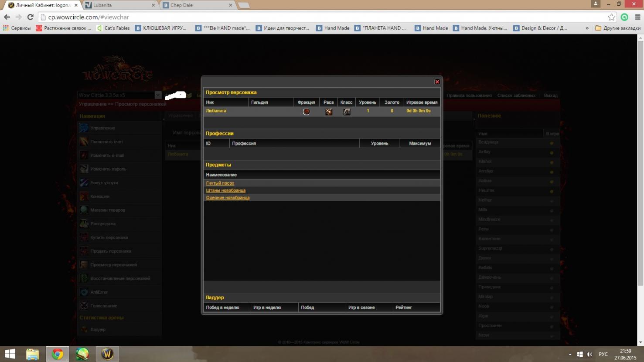Go back to the previous page
644x362 pixels.
click(7, 17)
